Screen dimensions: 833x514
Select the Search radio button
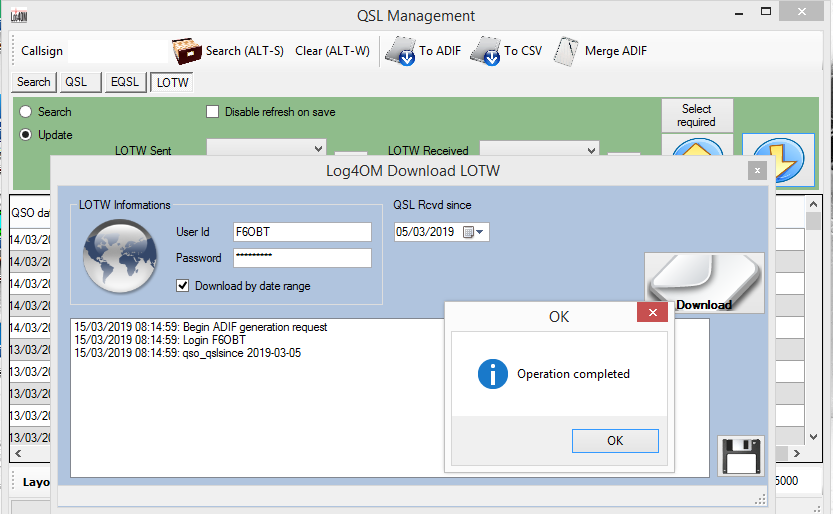26,112
